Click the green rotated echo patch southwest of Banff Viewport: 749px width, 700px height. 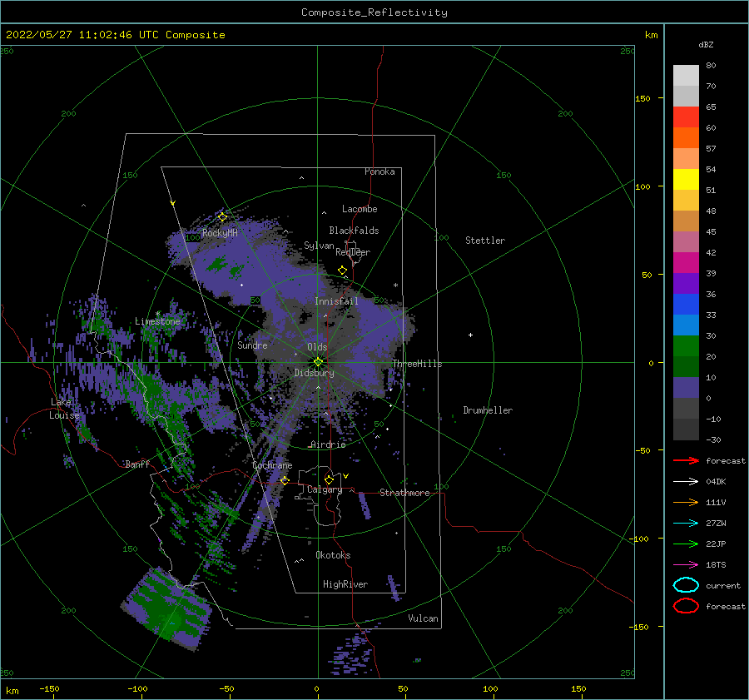(166, 609)
